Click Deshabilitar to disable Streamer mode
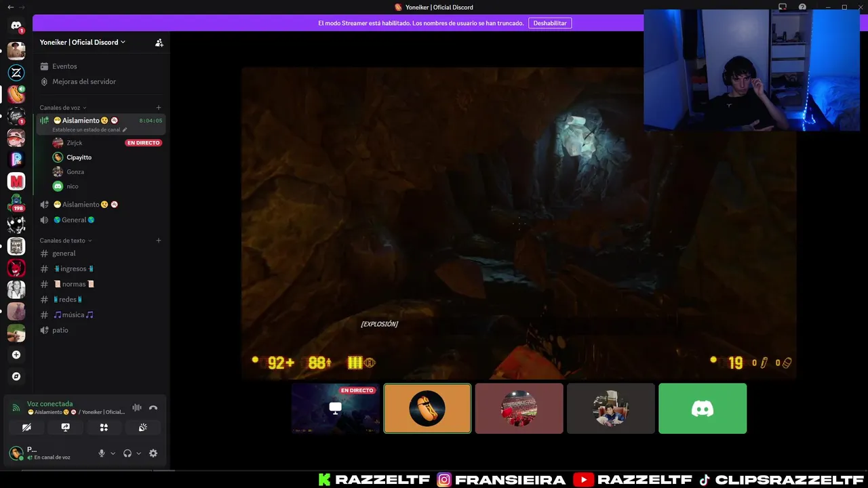This screenshot has width=868, height=488. (x=550, y=23)
